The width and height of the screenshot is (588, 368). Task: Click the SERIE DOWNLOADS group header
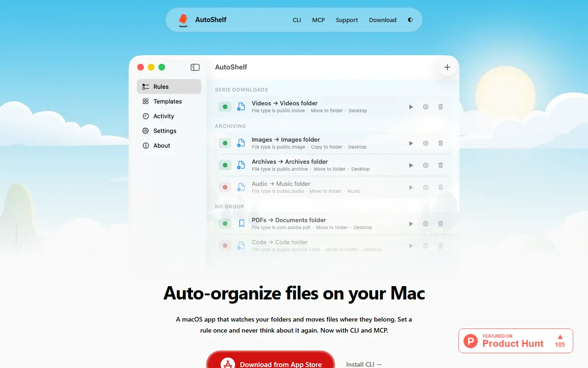pos(242,90)
